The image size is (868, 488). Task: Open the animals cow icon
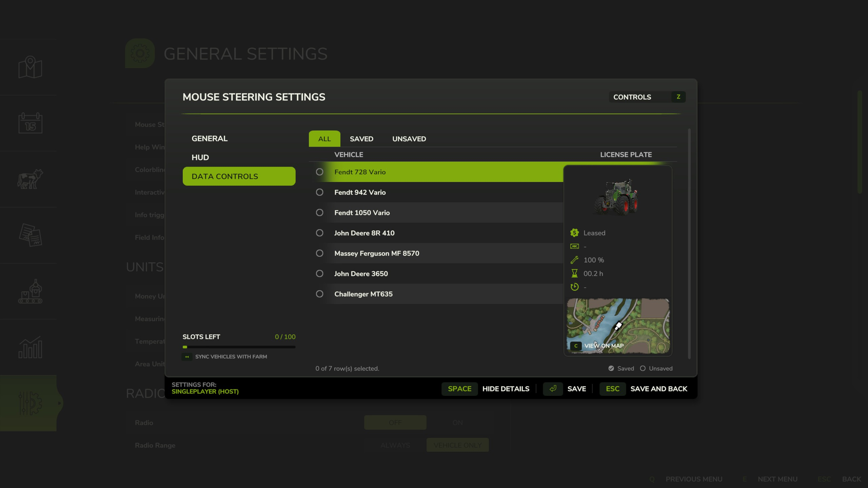[30, 179]
